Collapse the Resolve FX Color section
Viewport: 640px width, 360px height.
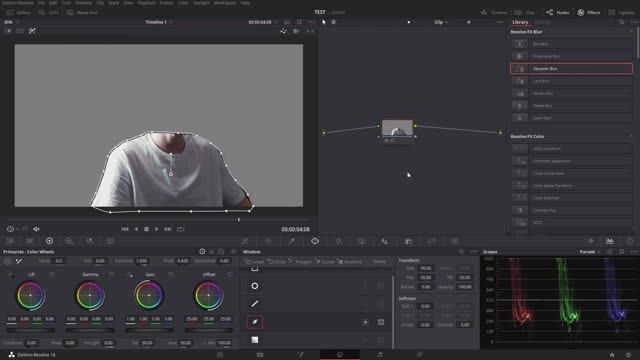(x=631, y=136)
